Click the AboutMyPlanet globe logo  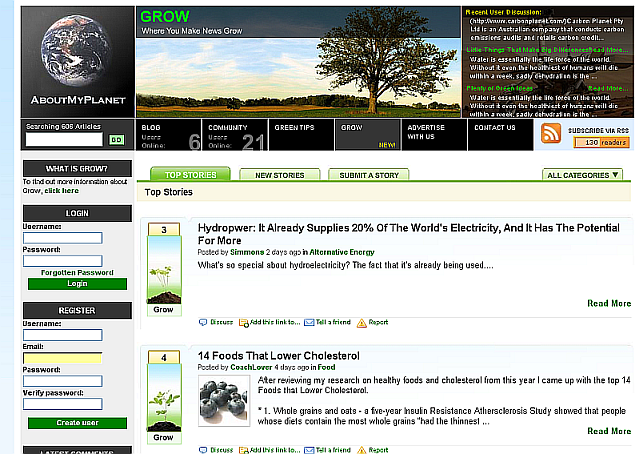[78, 62]
